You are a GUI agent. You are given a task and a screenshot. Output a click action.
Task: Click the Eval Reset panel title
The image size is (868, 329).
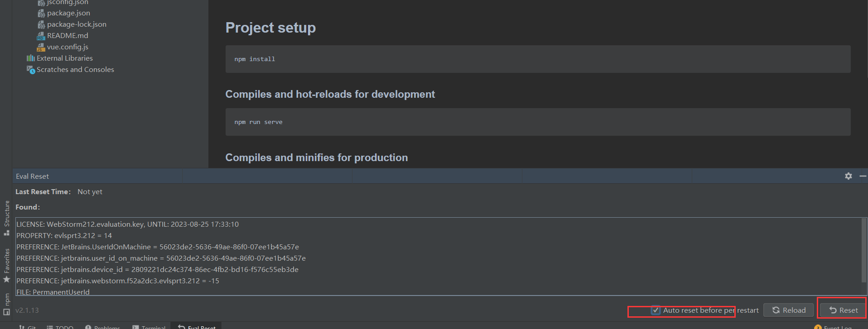[32, 176]
